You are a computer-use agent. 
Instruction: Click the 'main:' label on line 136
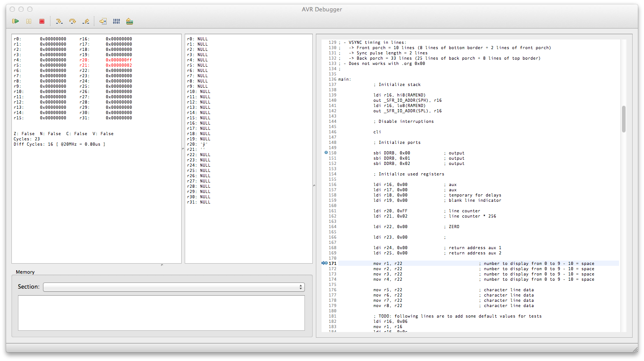[x=344, y=79]
